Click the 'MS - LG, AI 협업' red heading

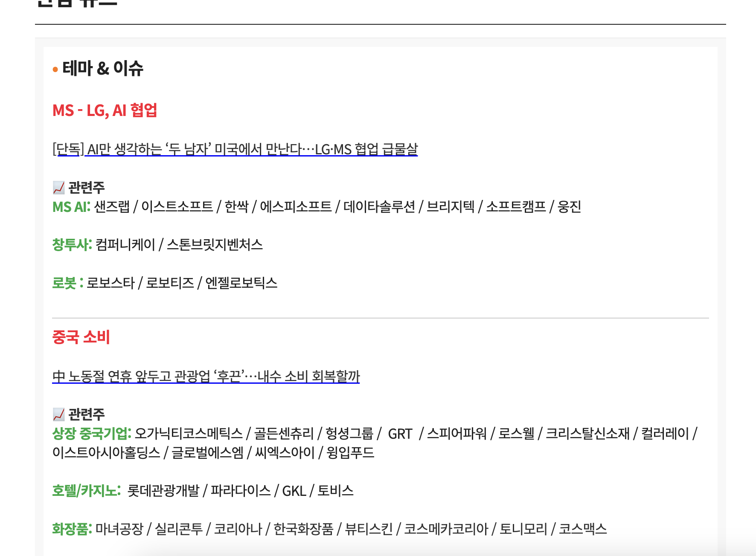point(105,110)
